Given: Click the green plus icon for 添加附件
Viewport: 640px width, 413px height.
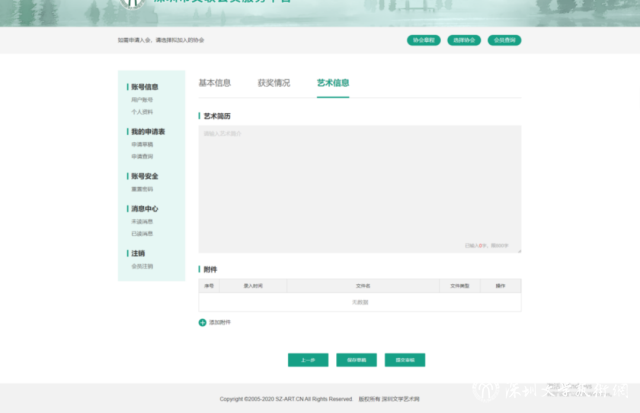Looking at the screenshot, I should [x=202, y=322].
